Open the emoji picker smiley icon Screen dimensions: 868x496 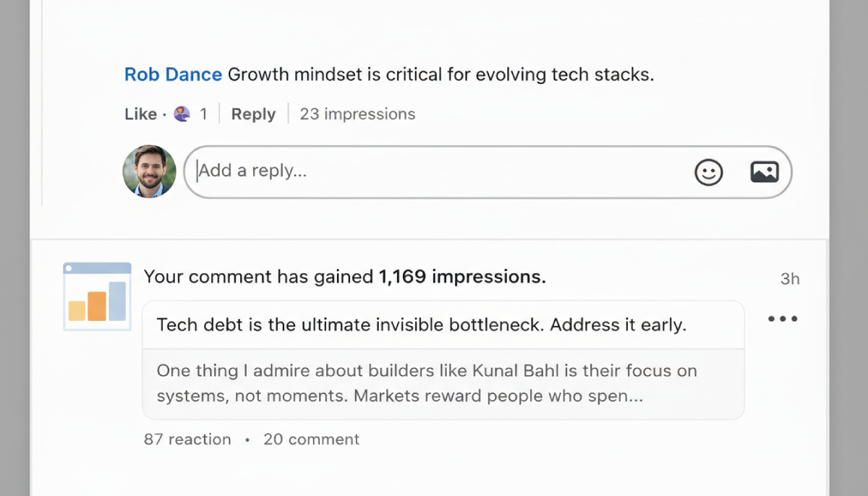coord(708,172)
